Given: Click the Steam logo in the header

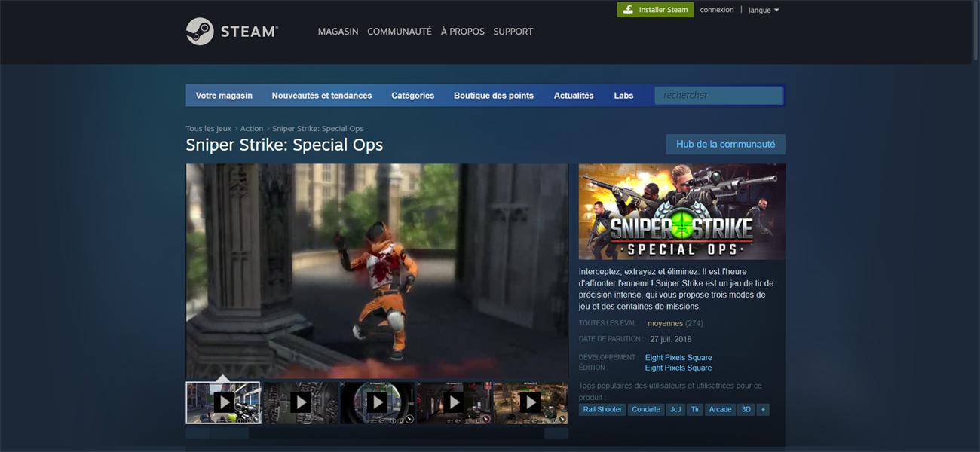Looking at the screenshot, I should 231,32.
